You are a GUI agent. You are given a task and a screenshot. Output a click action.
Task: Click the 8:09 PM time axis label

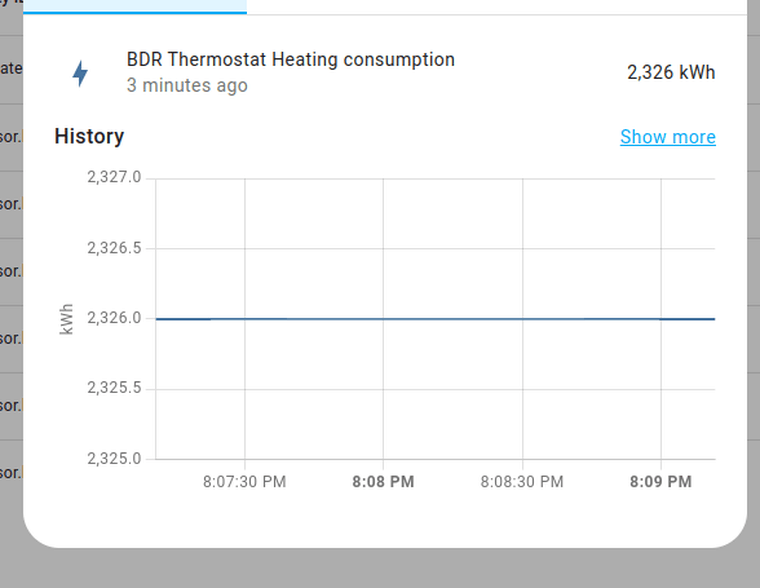(x=661, y=482)
